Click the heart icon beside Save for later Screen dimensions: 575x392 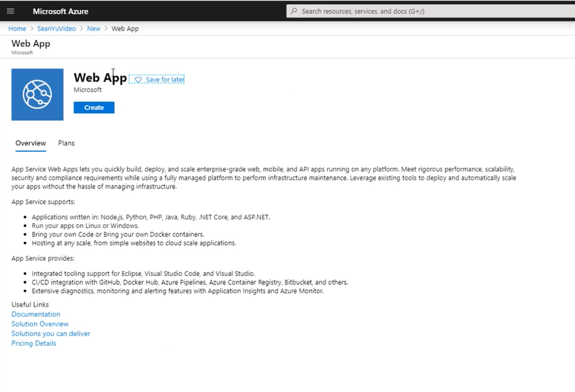pyautogui.click(x=138, y=80)
